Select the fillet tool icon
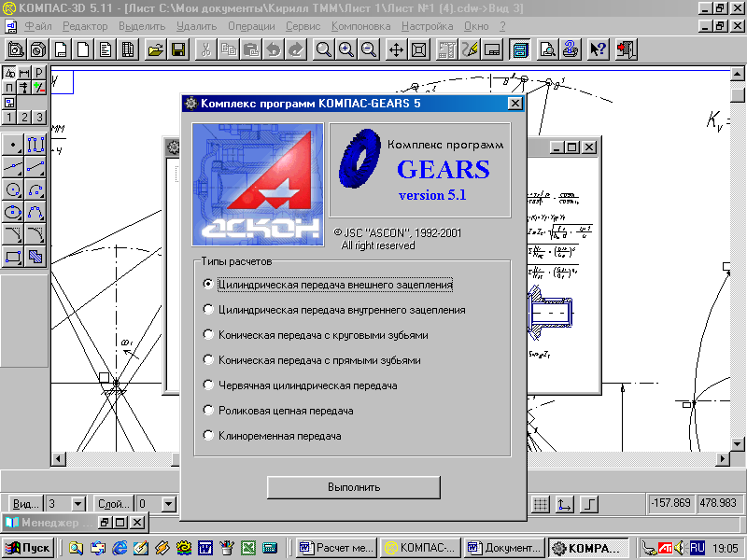This screenshot has height=560, width=747. click(35, 235)
